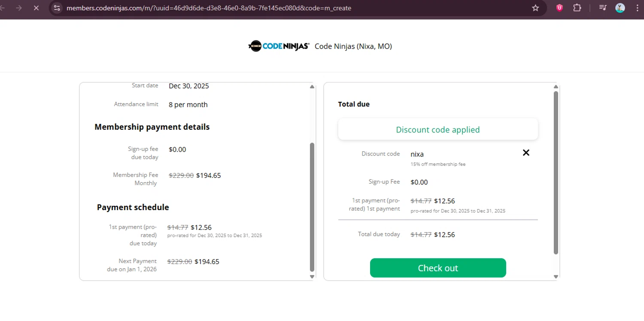Screen dimensions: 644x321
Task: Bookmark this page with the star
Action: point(535,8)
